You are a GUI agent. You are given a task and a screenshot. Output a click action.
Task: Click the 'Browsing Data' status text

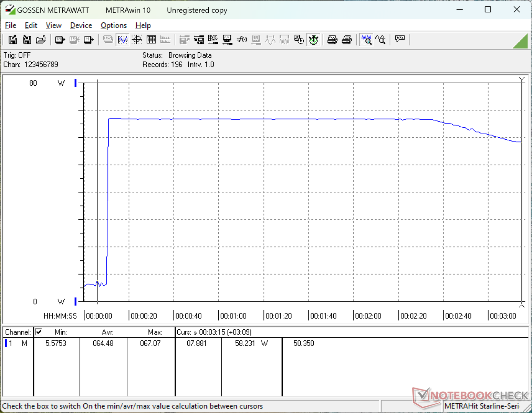pyautogui.click(x=190, y=55)
